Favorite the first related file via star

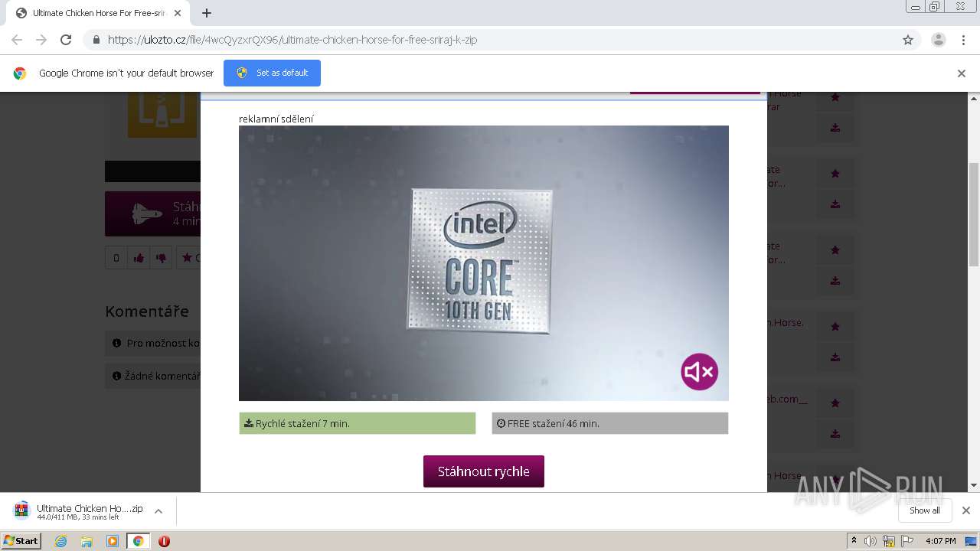[835, 97]
